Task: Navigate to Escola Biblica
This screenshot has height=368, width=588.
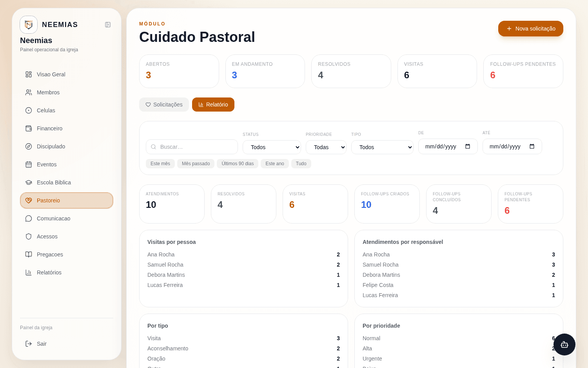Action: [x=67, y=182]
